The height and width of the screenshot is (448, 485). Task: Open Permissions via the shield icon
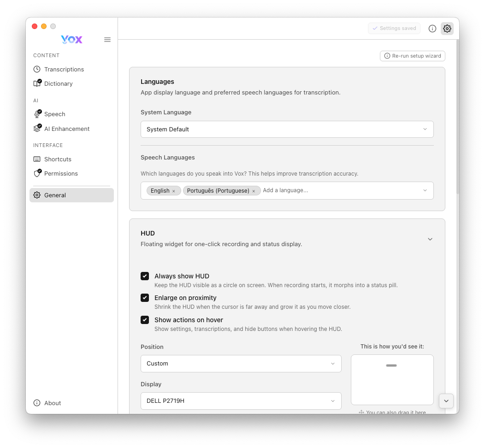point(38,173)
